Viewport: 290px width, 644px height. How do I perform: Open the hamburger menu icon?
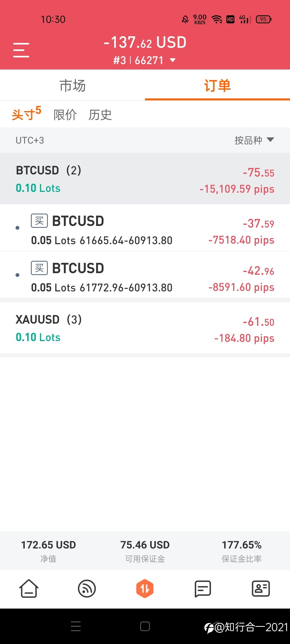tap(21, 50)
